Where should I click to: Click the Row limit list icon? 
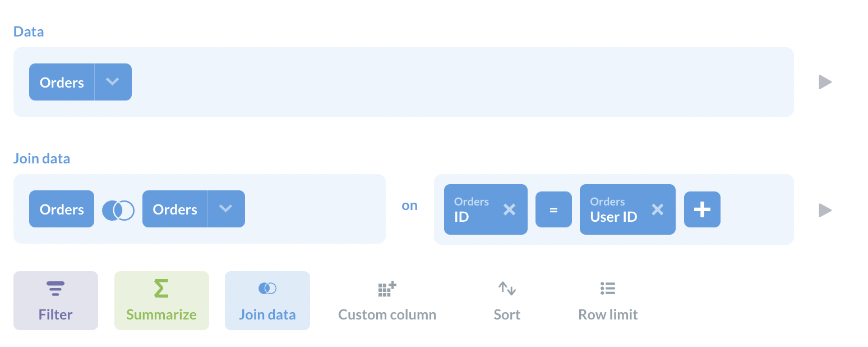click(608, 287)
